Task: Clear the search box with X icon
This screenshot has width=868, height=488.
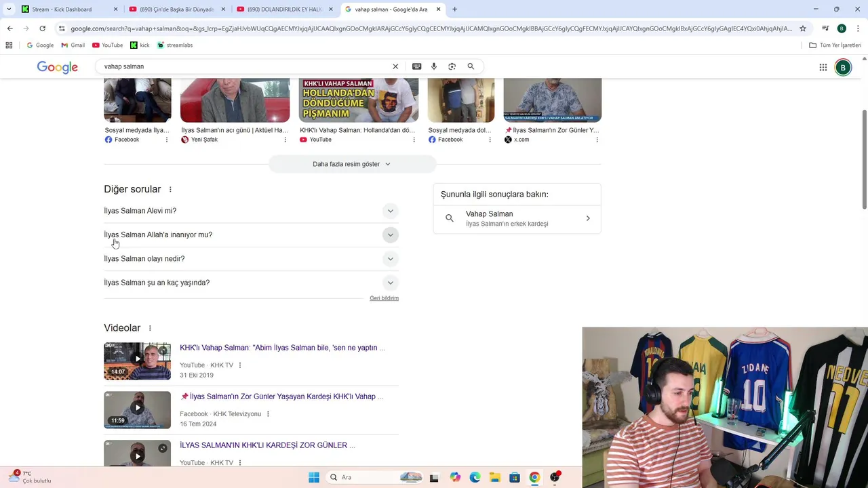Action: (395, 66)
